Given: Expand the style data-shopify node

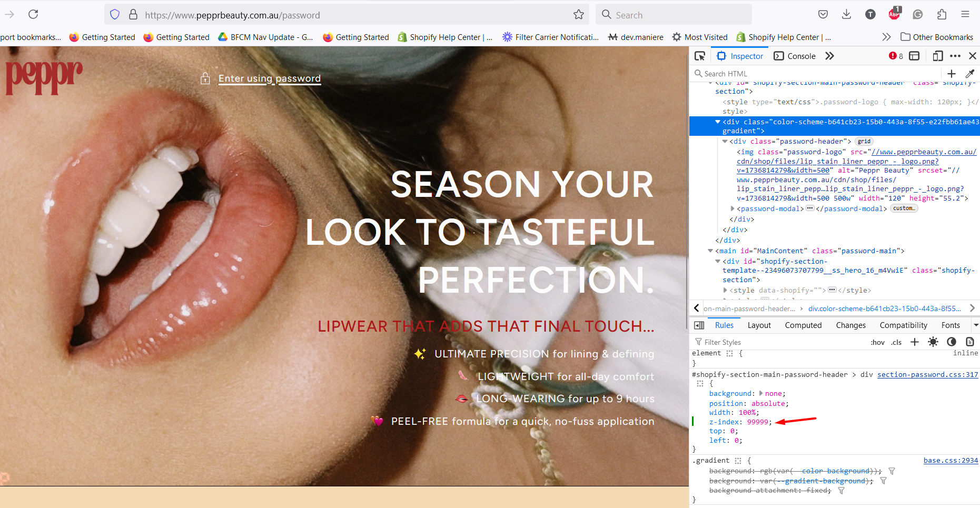Looking at the screenshot, I should pyautogui.click(x=725, y=290).
